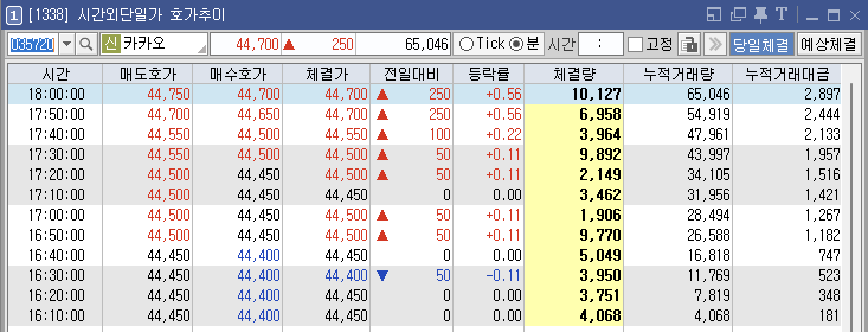Click the 체결량 column header

574,74
